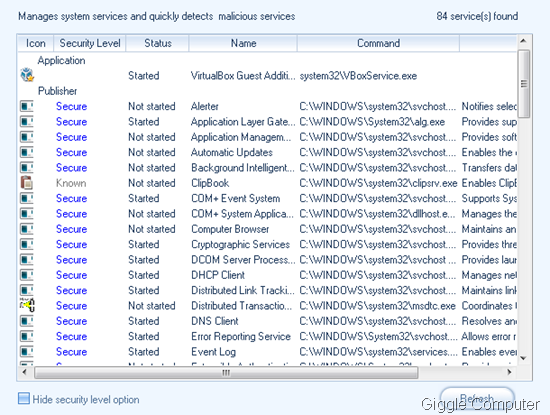Select the Event Log service name

(213, 352)
